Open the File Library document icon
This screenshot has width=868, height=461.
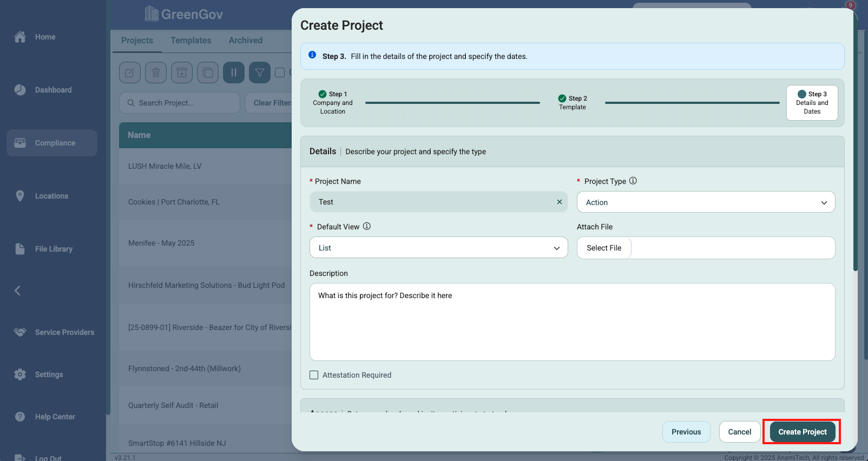tap(20, 249)
